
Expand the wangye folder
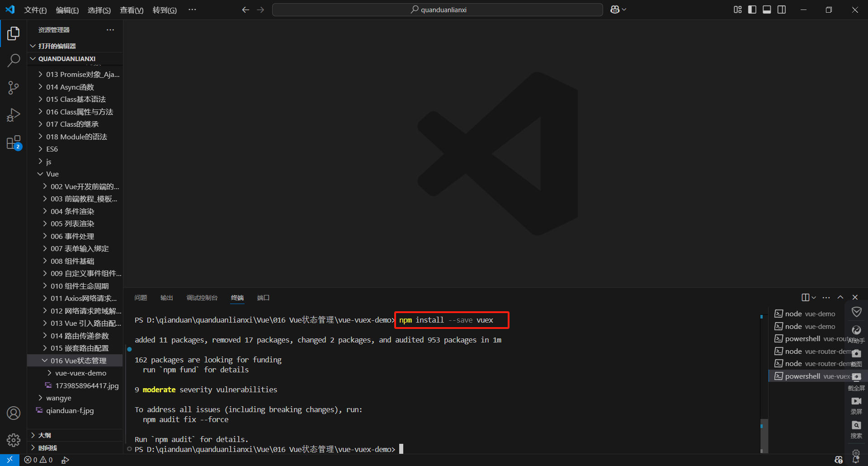coord(75,398)
